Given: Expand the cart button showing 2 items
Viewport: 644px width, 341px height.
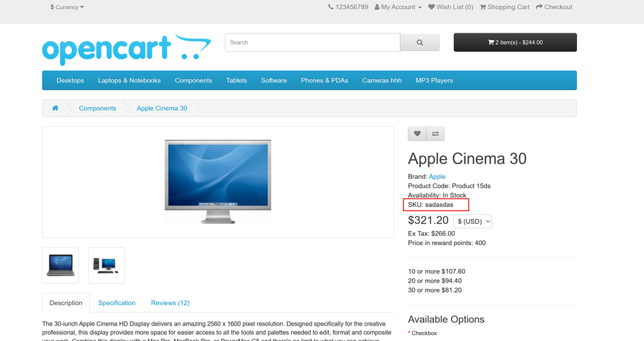Looking at the screenshot, I should pos(515,42).
